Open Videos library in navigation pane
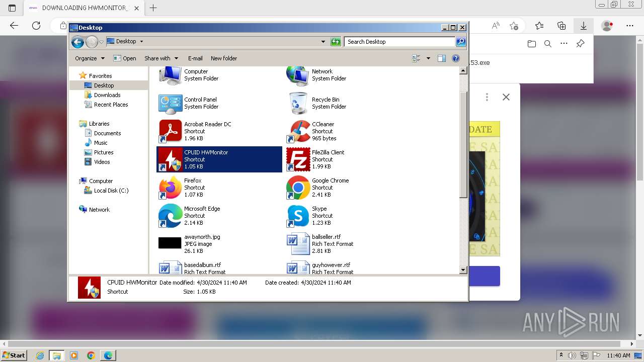This screenshot has width=644, height=362. (x=102, y=162)
